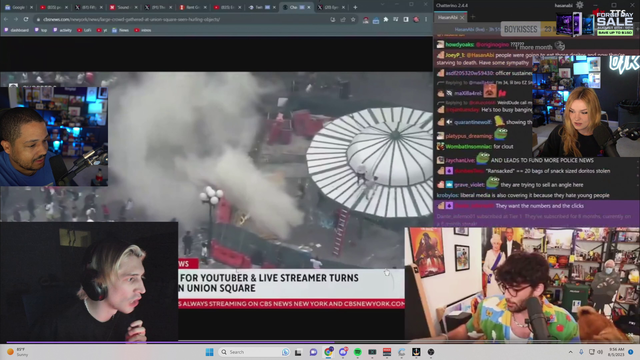640x360 pixels.
Task: Open the taskbar volume control
Action: [x=600, y=352]
